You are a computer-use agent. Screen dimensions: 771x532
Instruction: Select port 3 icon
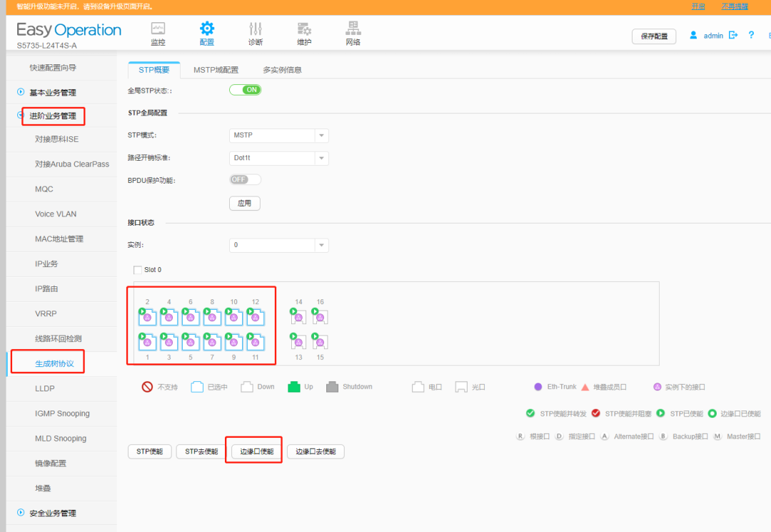click(168, 342)
